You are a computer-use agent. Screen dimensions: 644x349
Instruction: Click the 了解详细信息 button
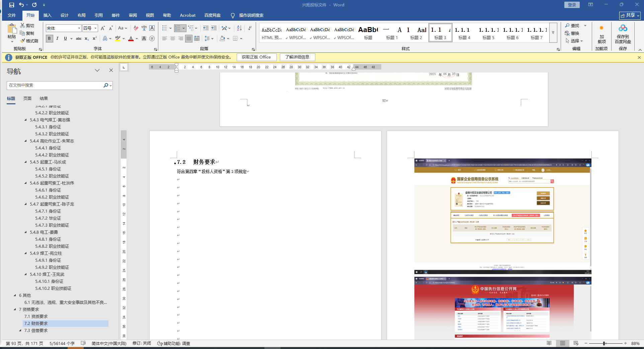297,57
